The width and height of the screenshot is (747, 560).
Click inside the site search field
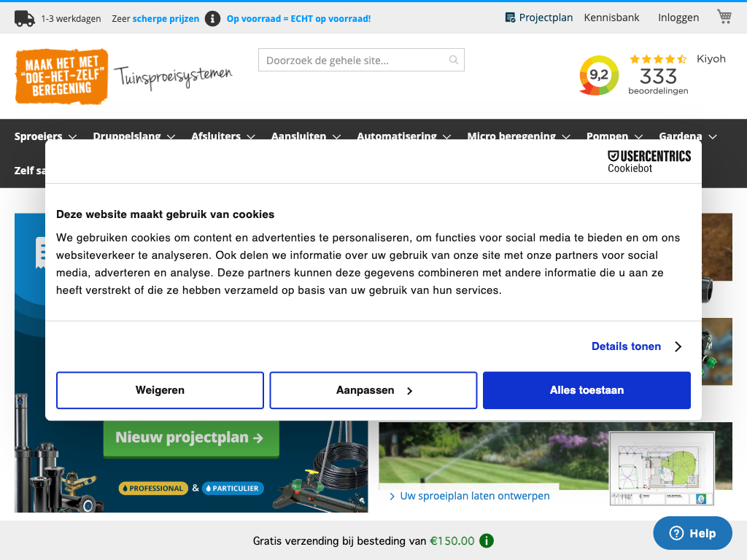(x=354, y=60)
